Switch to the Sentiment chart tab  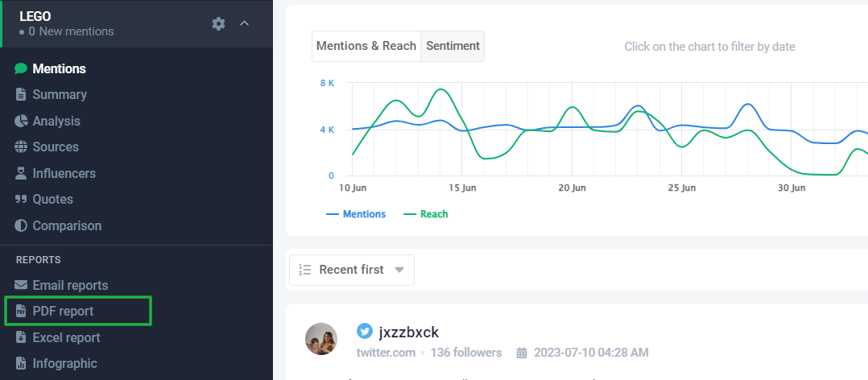[453, 46]
